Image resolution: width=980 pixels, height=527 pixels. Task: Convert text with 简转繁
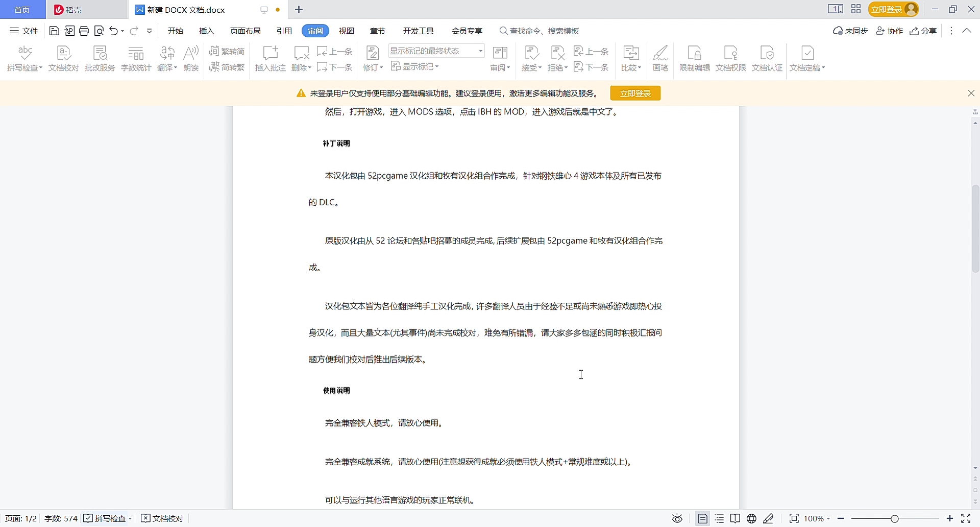click(x=228, y=67)
